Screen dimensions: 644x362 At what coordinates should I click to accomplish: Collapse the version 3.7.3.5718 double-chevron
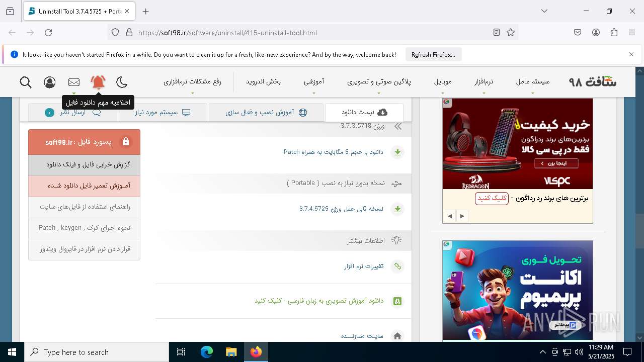pyautogui.click(x=398, y=126)
